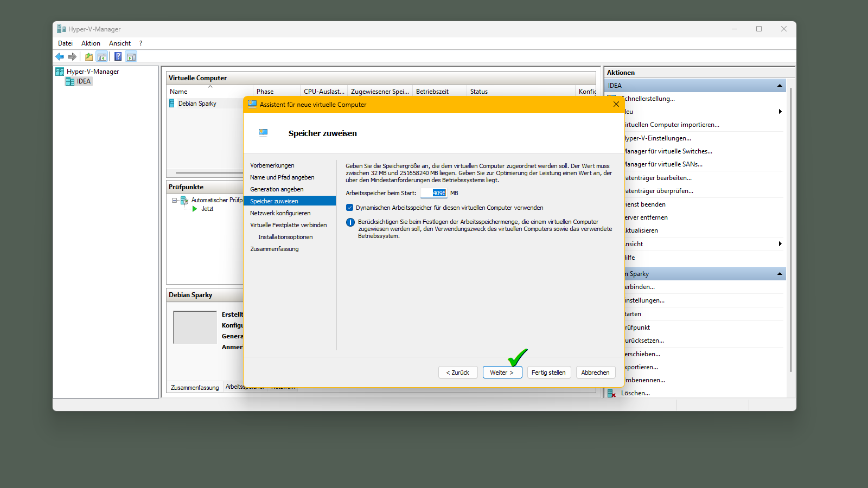Viewport: 868px width, 488px height.
Task: Click the Forward arrow toolbar icon
Action: [72, 56]
